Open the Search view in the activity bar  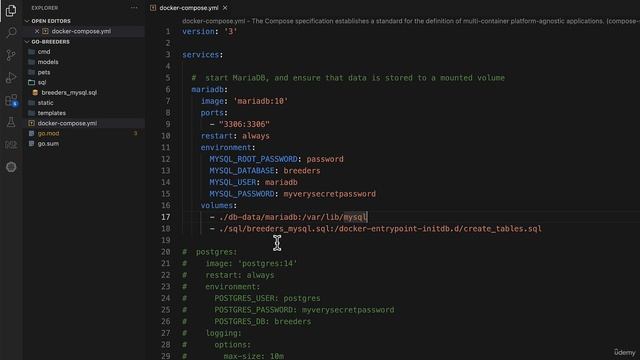tap(11, 33)
